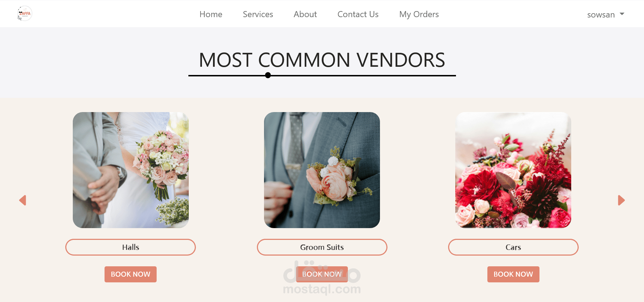Open the bride bouquet Halls image
The height and width of the screenshot is (302, 644).
click(131, 170)
